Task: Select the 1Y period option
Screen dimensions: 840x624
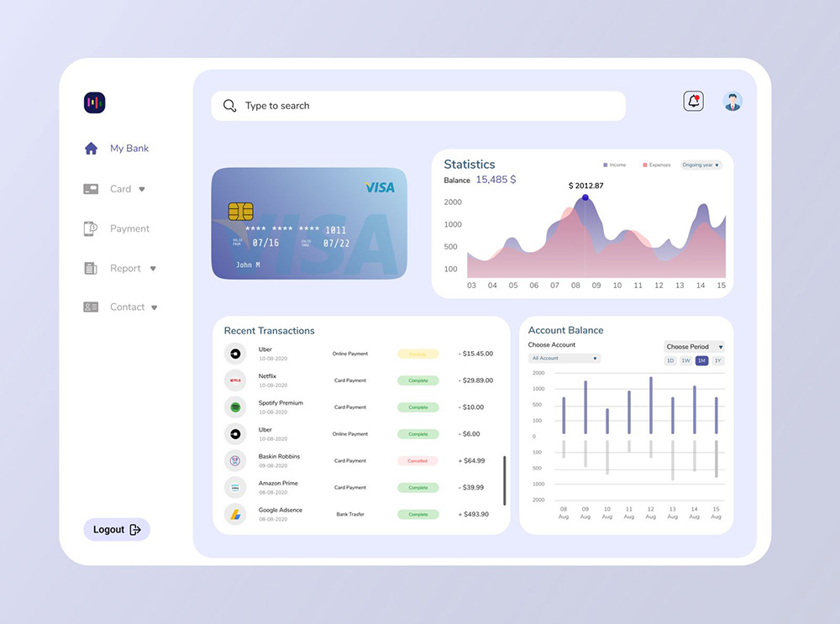Action: 718,360
